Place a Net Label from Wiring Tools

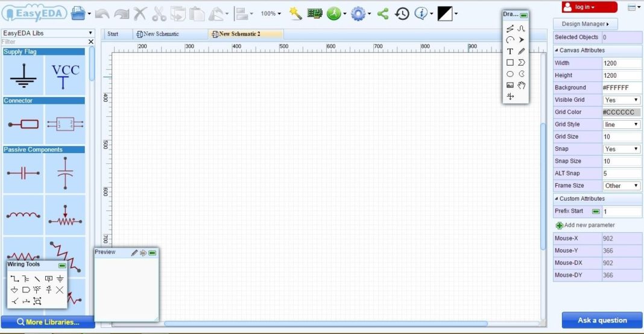tap(48, 279)
